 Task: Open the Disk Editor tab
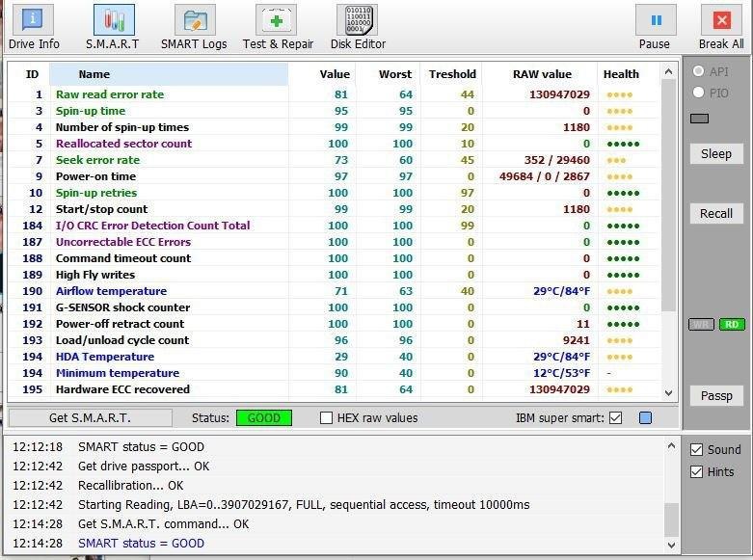[359, 27]
